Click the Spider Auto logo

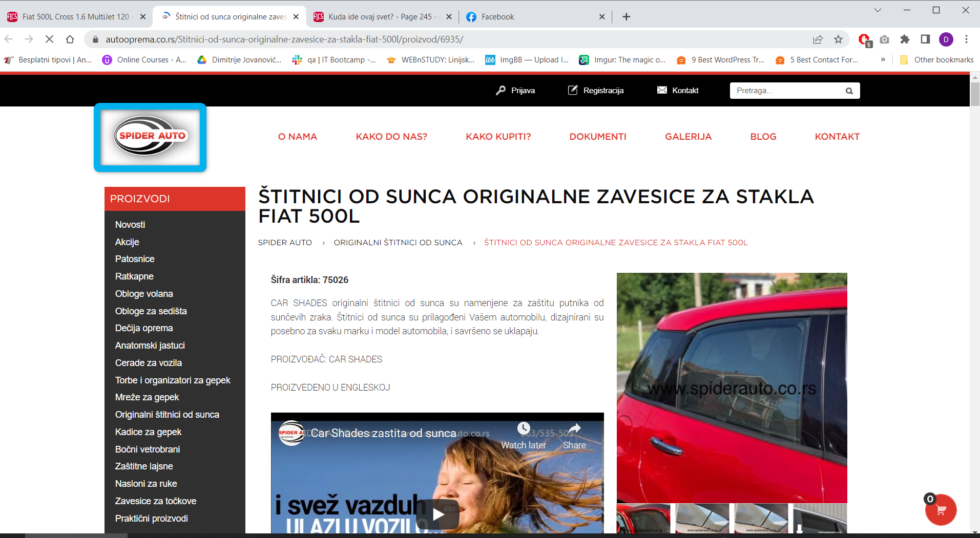pyautogui.click(x=150, y=137)
